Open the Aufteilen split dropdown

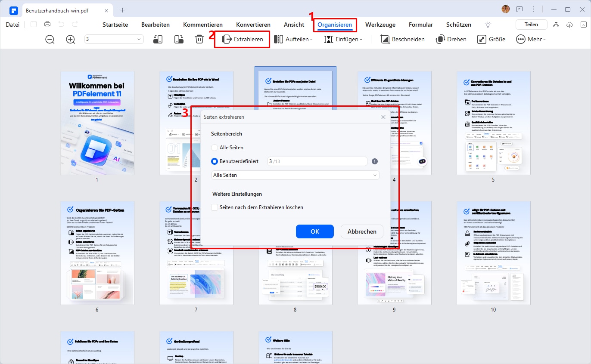click(293, 39)
